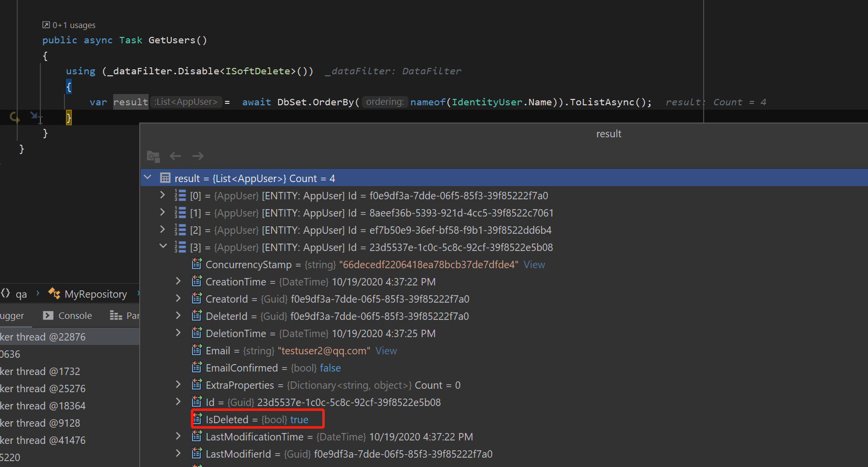Viewport: 868px width, 467px height.
Task: Click the leftmost toolbar icon in result popup
Action: (x=153, y=156)
